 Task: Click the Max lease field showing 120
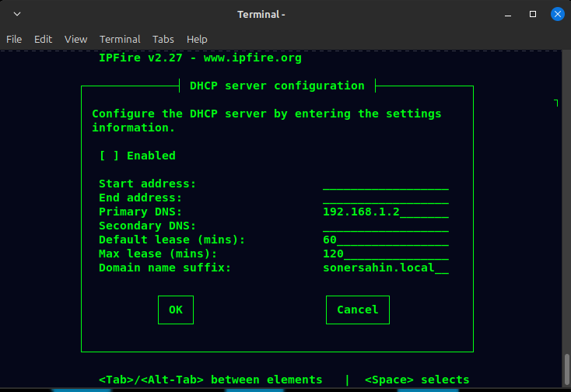386,254
